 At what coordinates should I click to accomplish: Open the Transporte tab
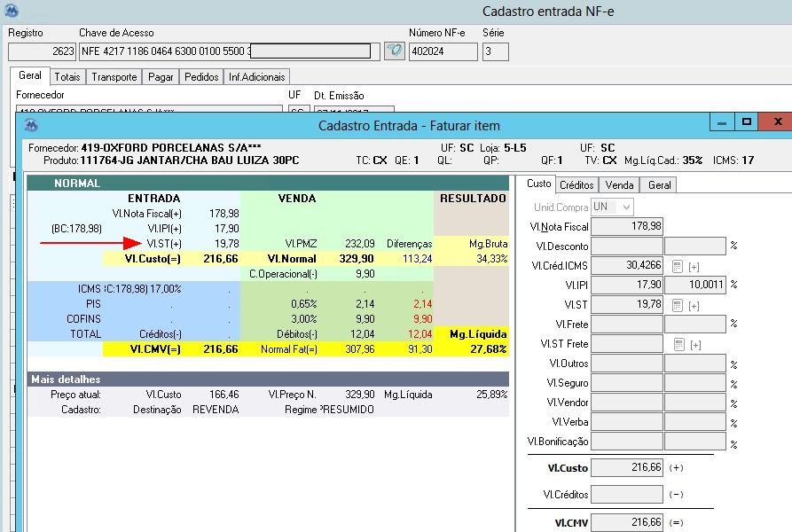tap(114, 77)
